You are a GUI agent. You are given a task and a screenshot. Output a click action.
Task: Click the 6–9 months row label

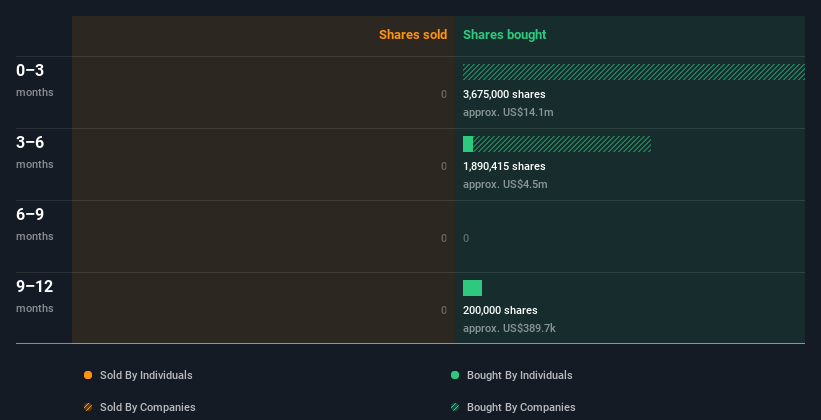coord(35,224)
